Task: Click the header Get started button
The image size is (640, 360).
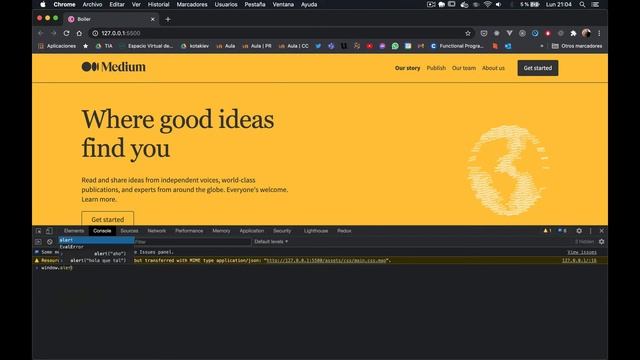Action: (538, 68)
